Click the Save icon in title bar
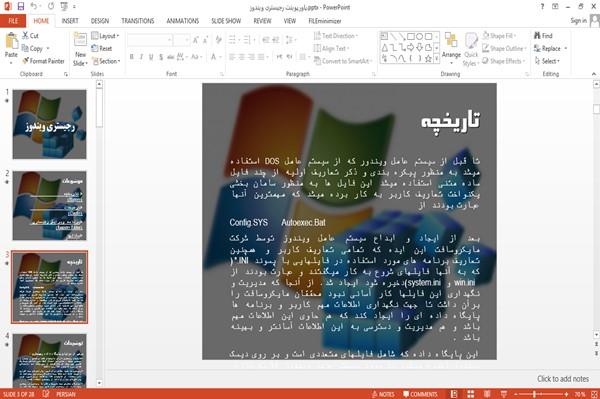This screenshot has width=600, height=399. (21, 7)
